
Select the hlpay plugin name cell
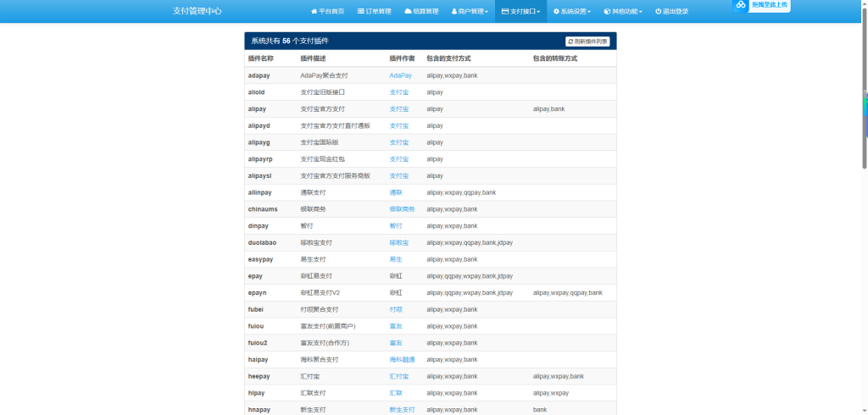pyautogui.click(x=256, y=393)
